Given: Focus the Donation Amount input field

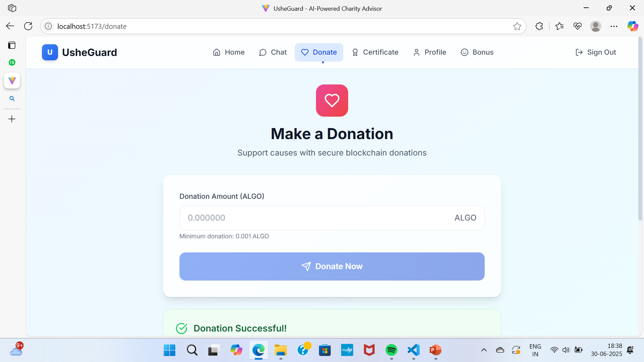Looking at the screenshot, I should coord(332,218).
